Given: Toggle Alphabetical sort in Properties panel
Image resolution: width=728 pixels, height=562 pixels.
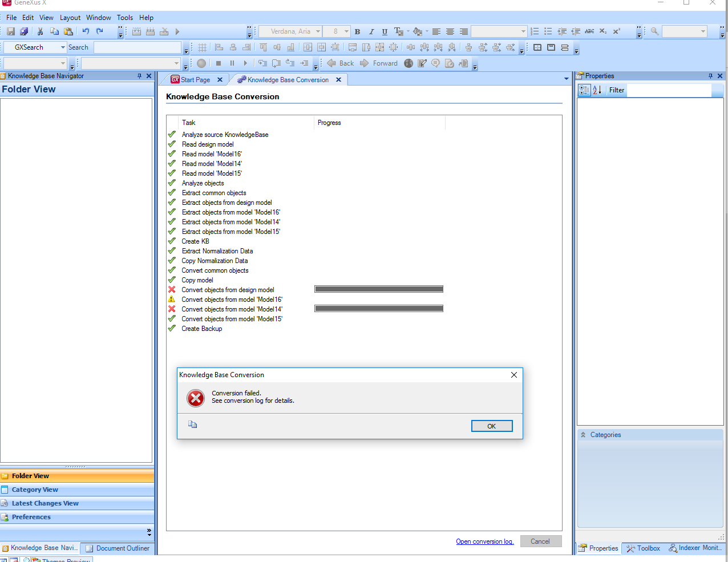Looking at the screenshot, I should [597, 90].
